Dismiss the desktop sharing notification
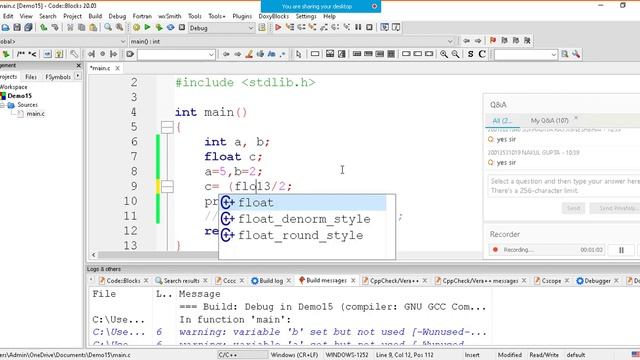The height and width of the screenshot is (360, 640). click(374, 6)
